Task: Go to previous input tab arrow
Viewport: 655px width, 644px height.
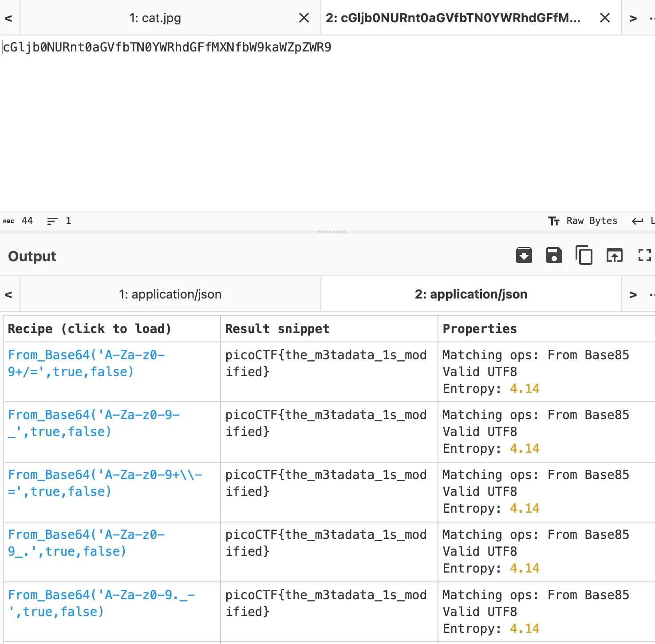Action: coord(8,18)
